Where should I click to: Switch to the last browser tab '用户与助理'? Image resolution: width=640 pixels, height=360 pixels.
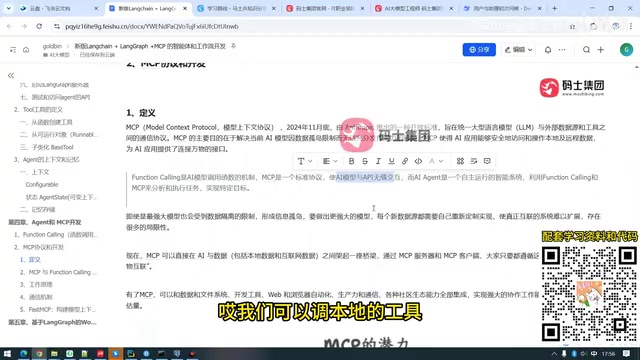pos(503,9)
